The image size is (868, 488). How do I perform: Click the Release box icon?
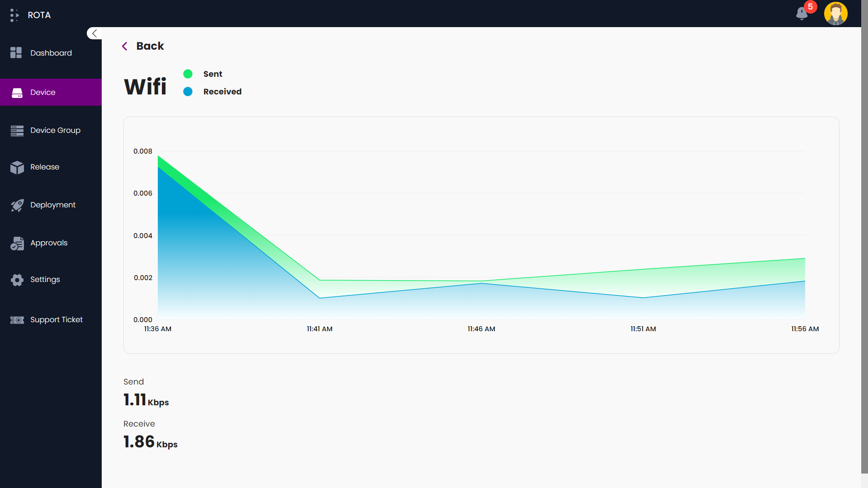17,167
